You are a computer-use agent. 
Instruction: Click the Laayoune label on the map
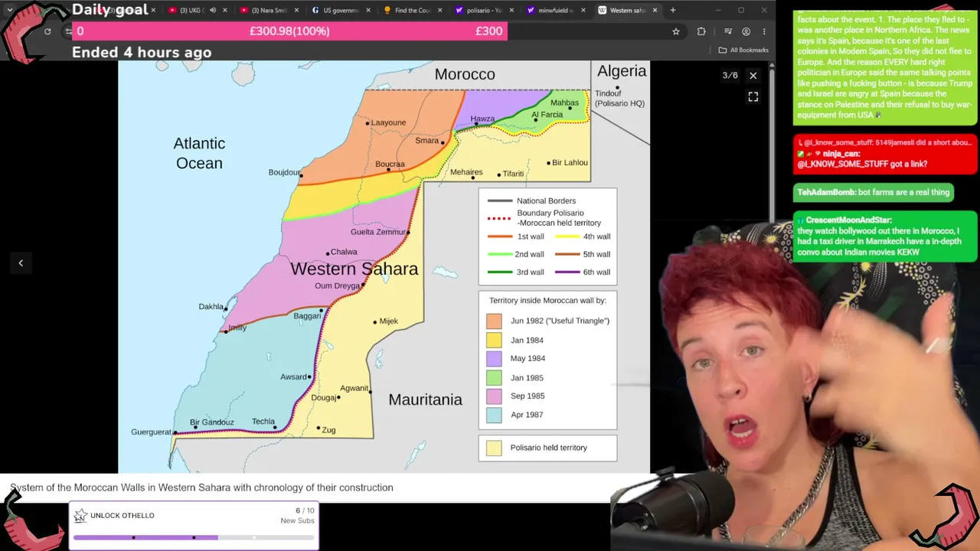click(x=388, y=123)
